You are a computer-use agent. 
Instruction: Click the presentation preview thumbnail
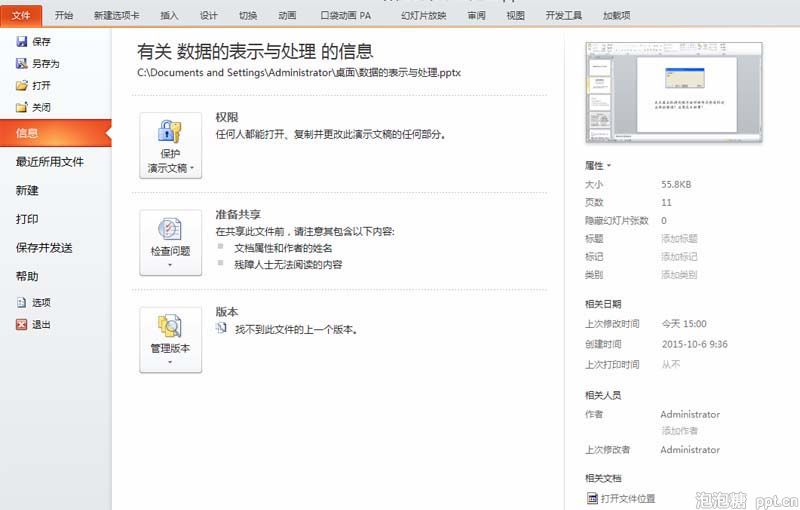click(674, 92)
